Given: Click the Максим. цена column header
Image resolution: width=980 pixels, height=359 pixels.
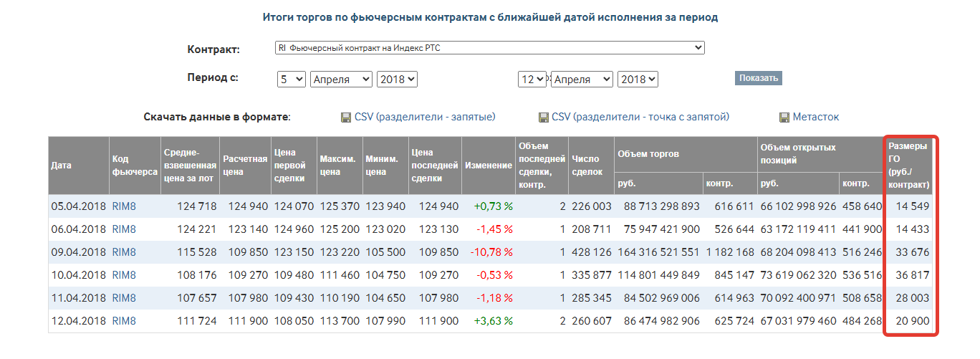Looking at the screenshot, I should [340, 166].
